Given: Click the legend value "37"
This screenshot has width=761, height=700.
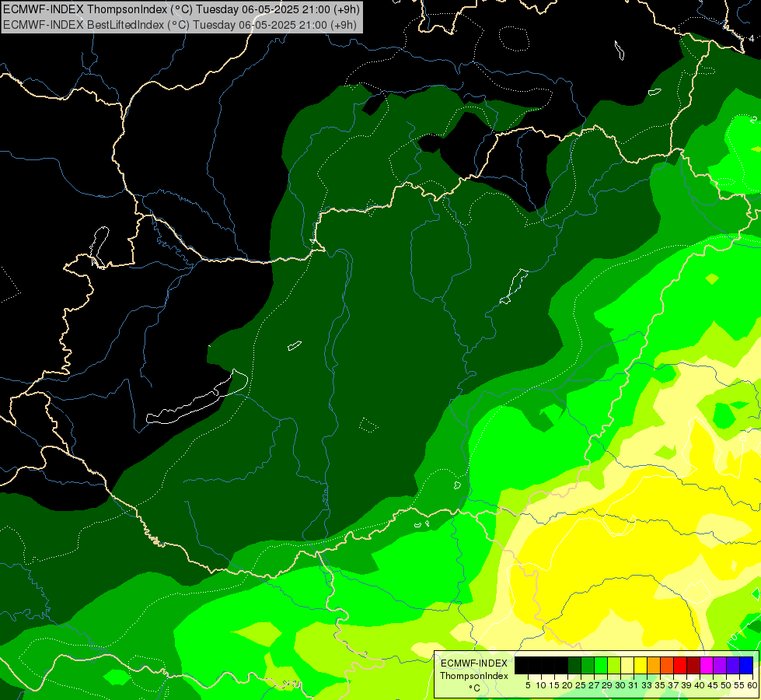Looking at the screenshot, I should tap(673, 685).
